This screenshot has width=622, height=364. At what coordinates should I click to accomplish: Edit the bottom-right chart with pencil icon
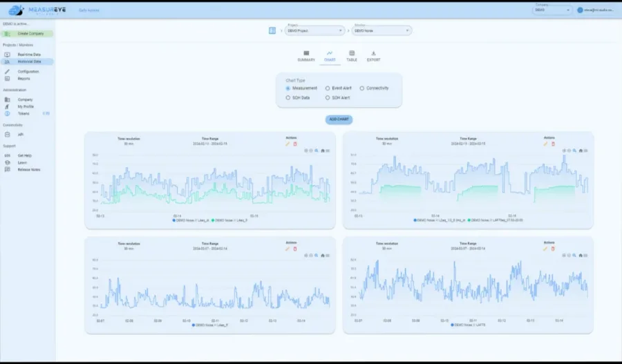[545, 249]
